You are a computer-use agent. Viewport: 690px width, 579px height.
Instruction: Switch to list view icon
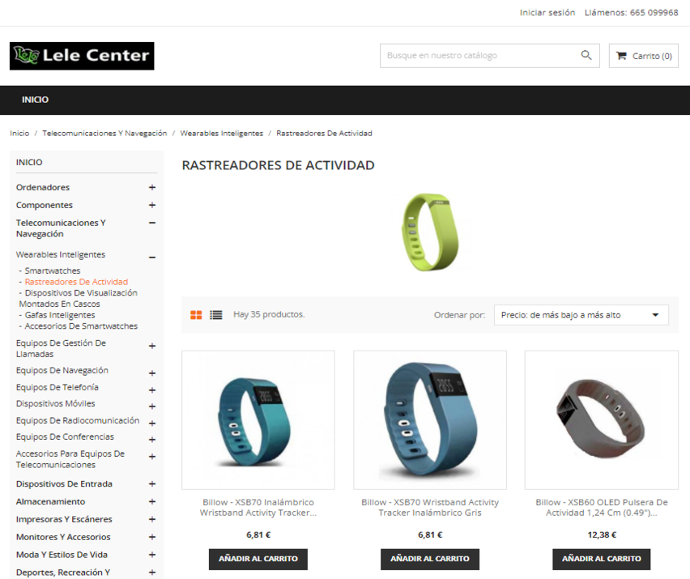216,315
